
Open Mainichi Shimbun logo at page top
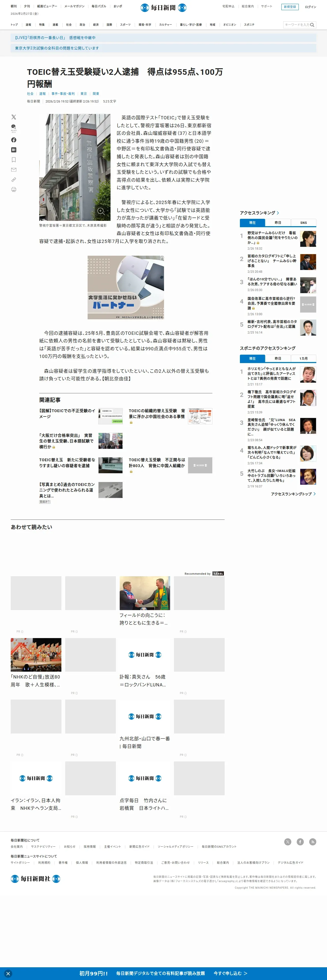point(163,8)
